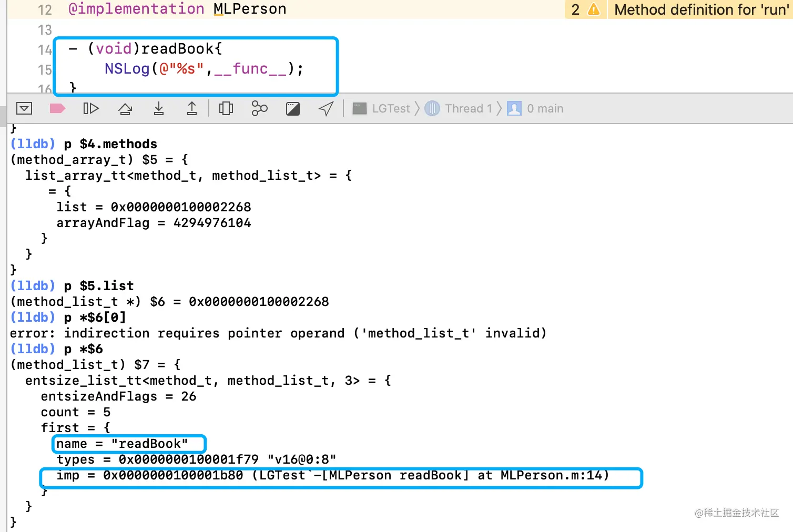Screen dimensions: 793x532
Task: Open Debug View Hierarchy icon
Action: [226, 108]
